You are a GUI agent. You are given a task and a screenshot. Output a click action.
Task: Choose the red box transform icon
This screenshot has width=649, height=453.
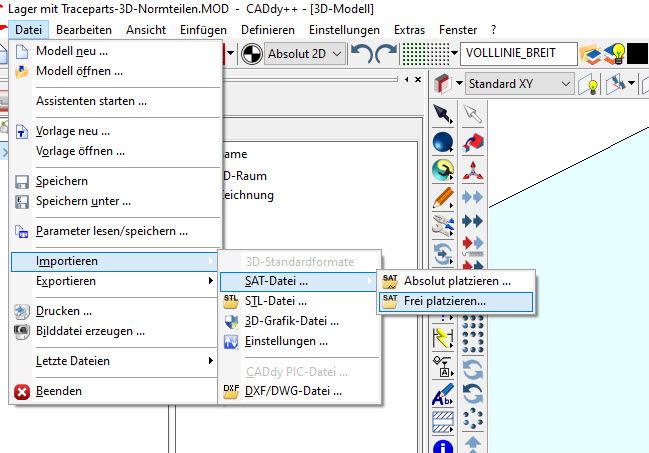(473, 142)
